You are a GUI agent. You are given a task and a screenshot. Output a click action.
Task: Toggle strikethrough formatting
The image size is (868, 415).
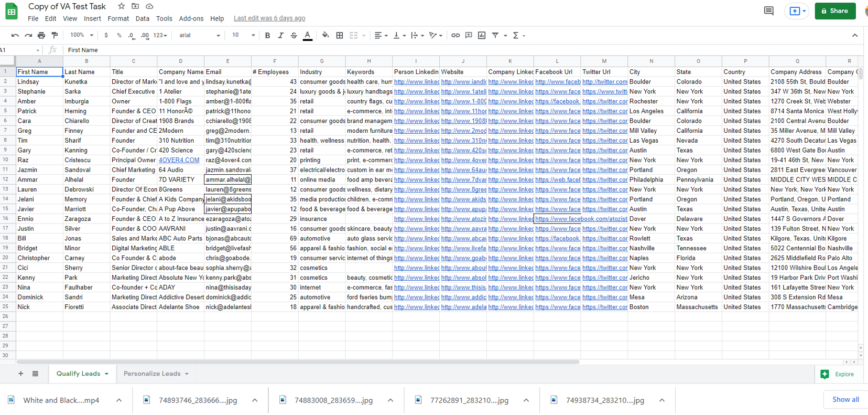294,35
